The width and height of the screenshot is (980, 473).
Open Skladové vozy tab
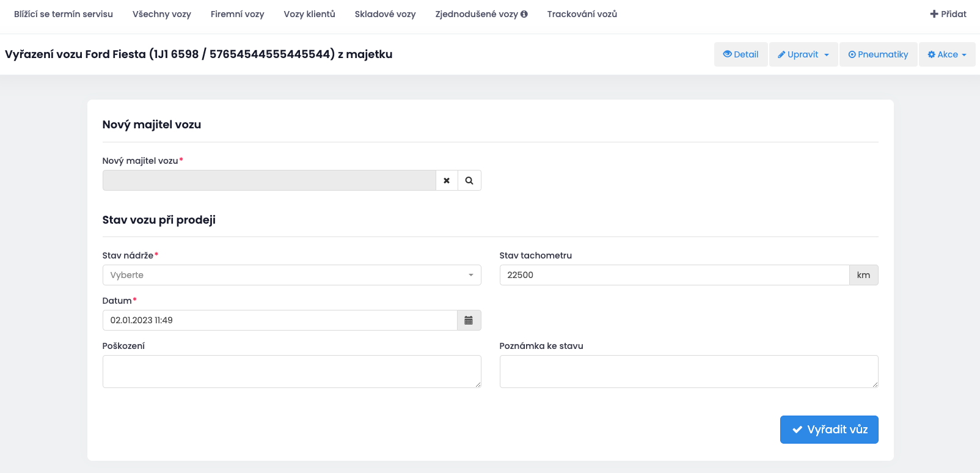tap(386, 14)
